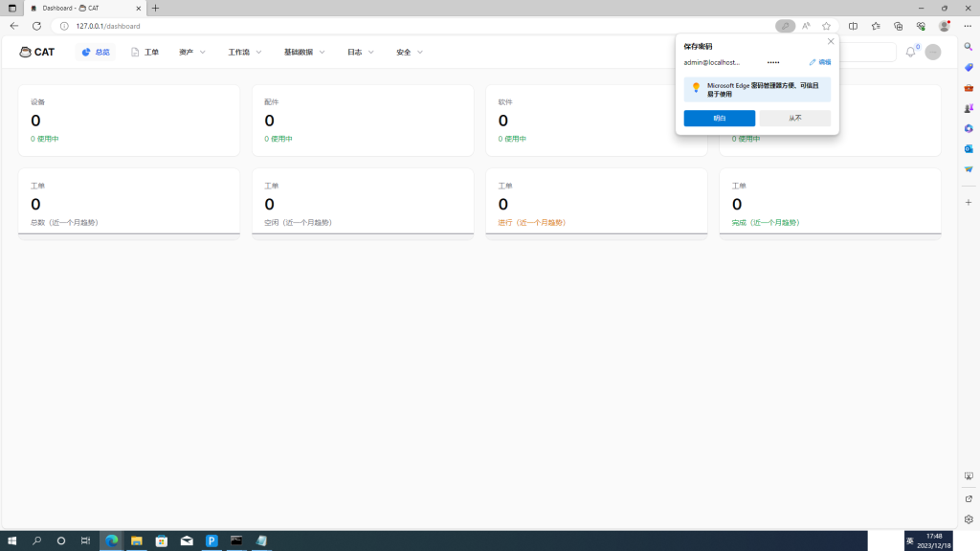This screenshot has width=980, height=551.
Task: Click the password key icon in address bar
Action: point(785,26)
